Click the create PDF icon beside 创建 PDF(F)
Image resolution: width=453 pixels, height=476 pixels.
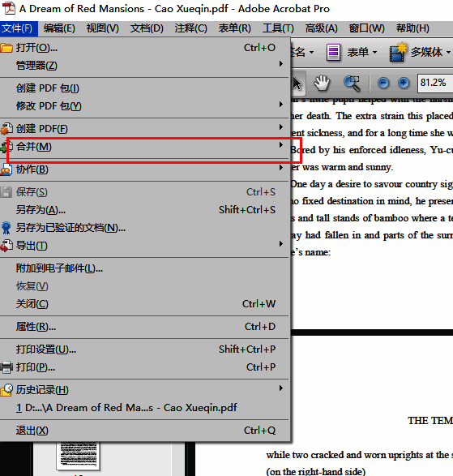click(6, 129)
